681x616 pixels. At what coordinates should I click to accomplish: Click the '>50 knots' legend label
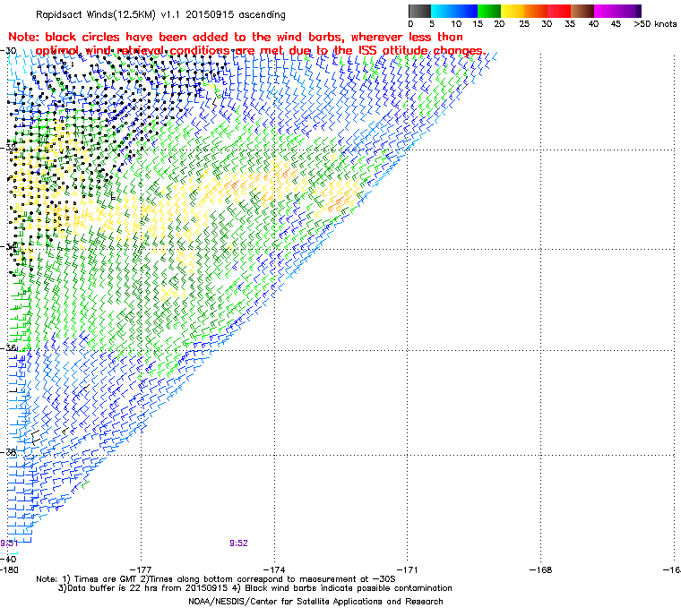coord(655,24)
